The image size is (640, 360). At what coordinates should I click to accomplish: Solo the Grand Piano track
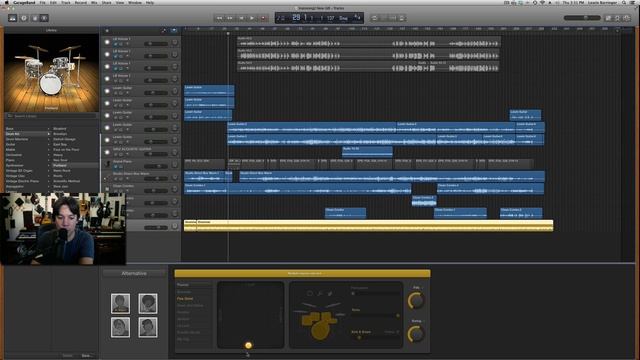coord(121,167)
